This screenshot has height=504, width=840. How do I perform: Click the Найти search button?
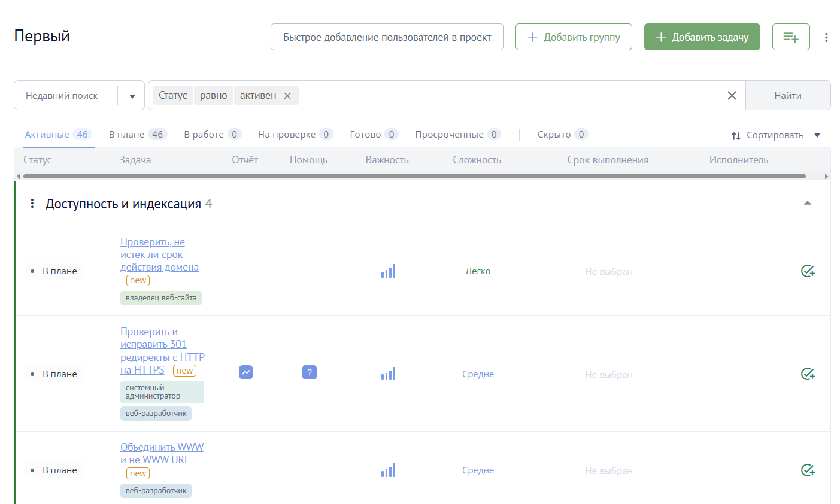tap(788, 96)
